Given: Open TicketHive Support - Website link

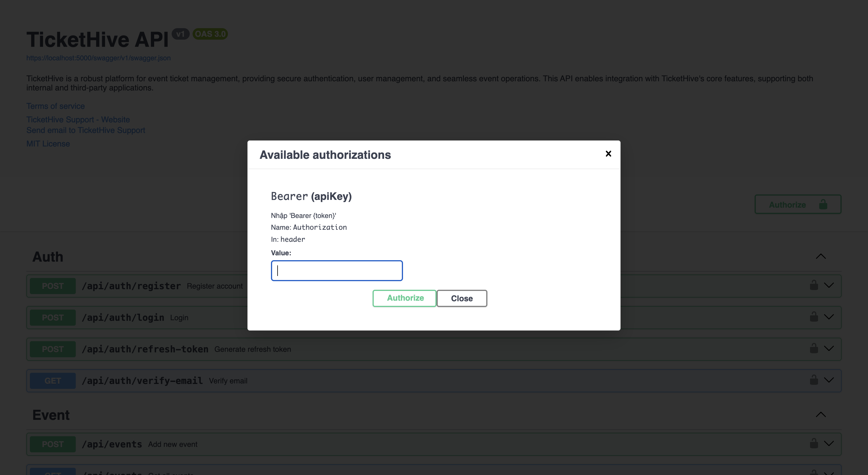Looking at the screenshot, I should click(78, 120).
